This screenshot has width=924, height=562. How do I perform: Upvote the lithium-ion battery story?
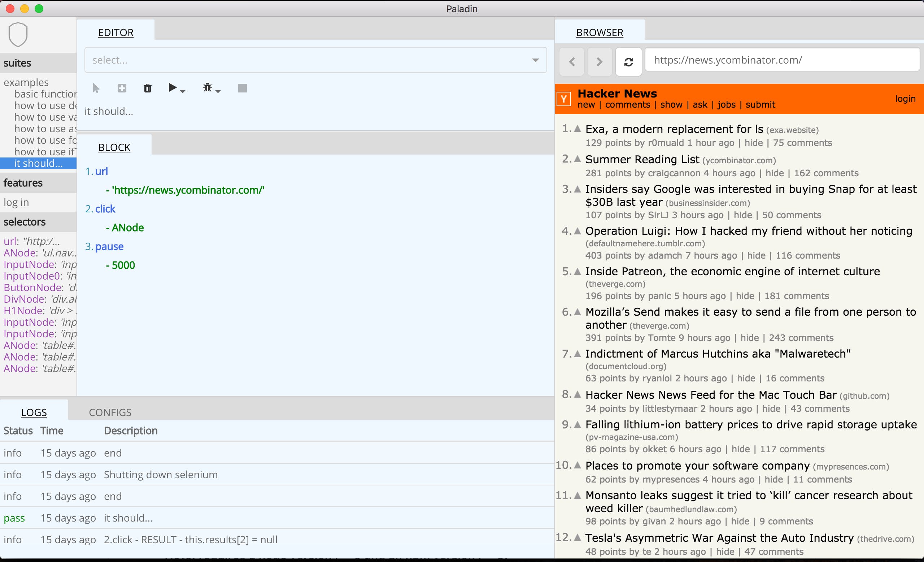coord(577,424)
